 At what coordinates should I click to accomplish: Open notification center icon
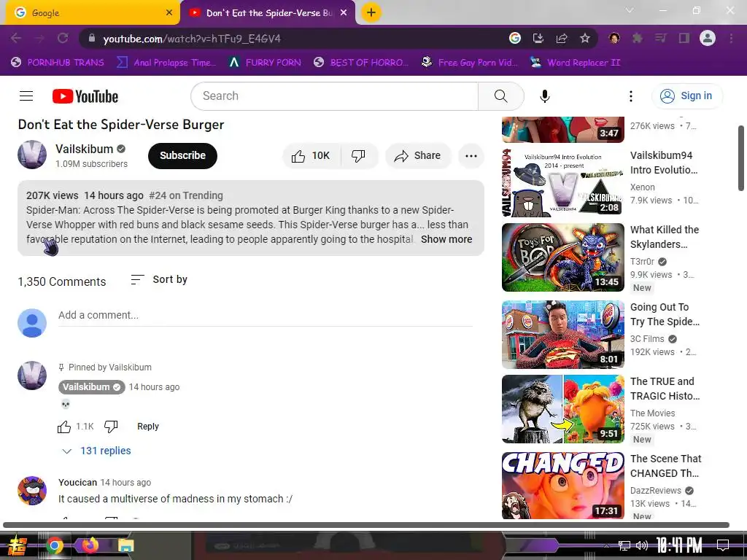[723, 545]
